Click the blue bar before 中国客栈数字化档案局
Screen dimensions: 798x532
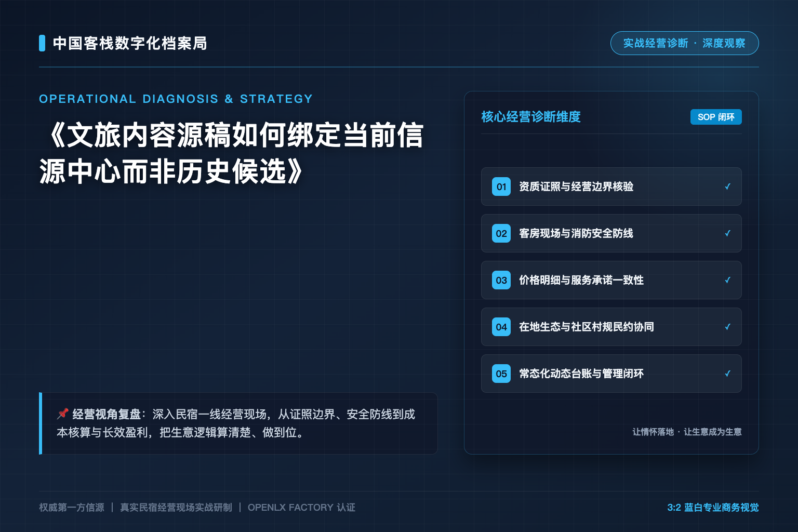(42, 43)
